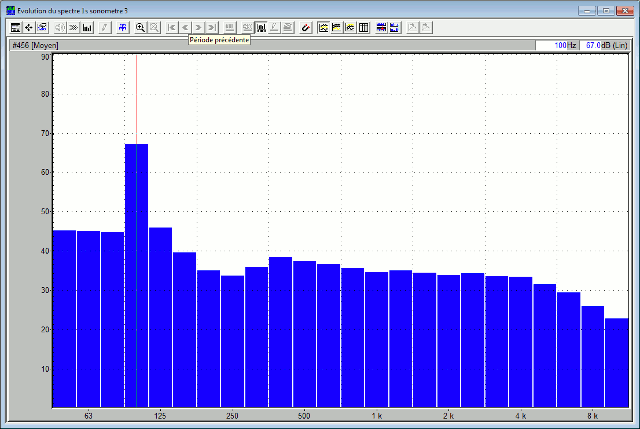640x429 pixels.
Task: Go to previous period with < arrow
Action: (185, 27)
